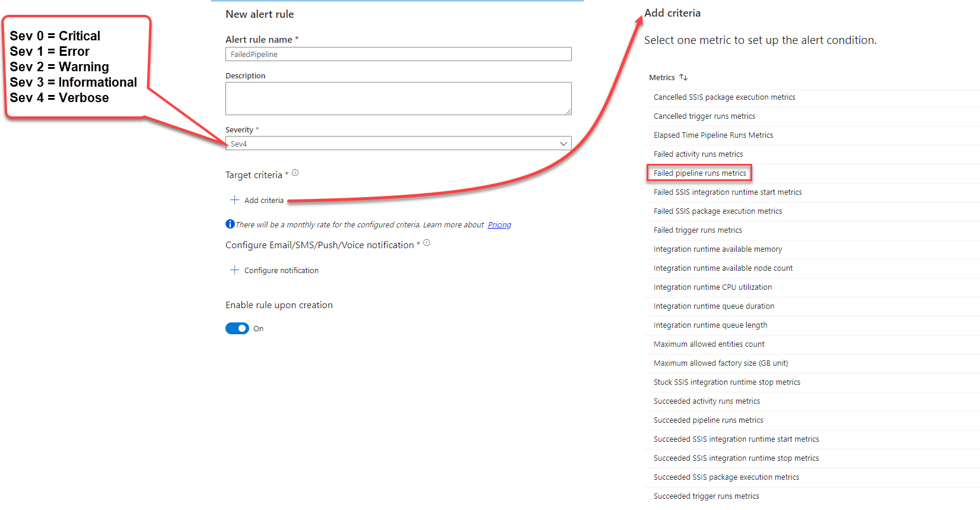980x510 pixels.
Task: Choose Cancelled trigger runs metrics
Action: (x=704, y=116)
